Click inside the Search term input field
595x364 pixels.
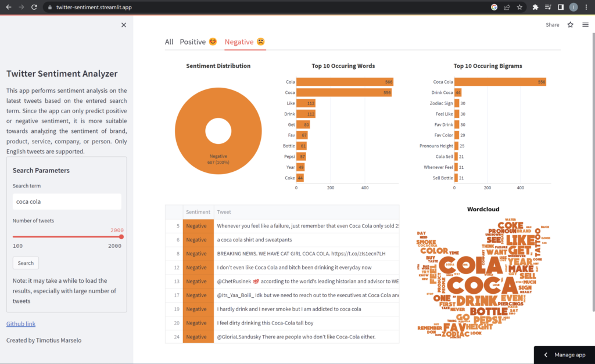point(66,200)
